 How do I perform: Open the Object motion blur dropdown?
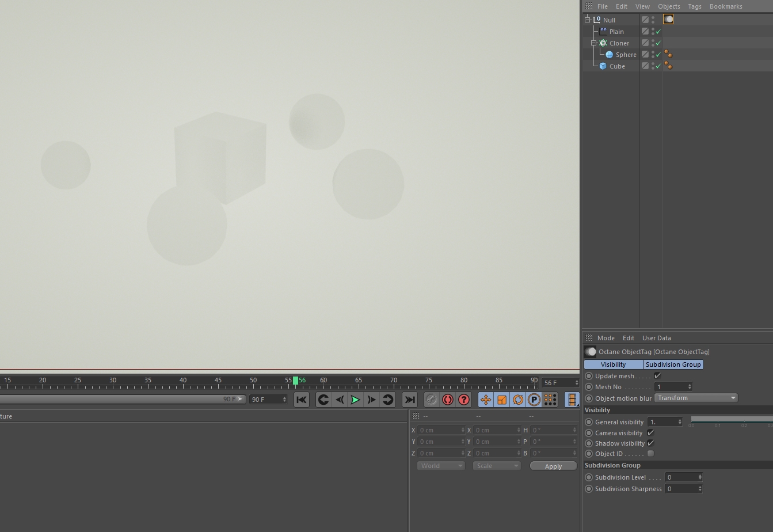[x=696, y=398]
